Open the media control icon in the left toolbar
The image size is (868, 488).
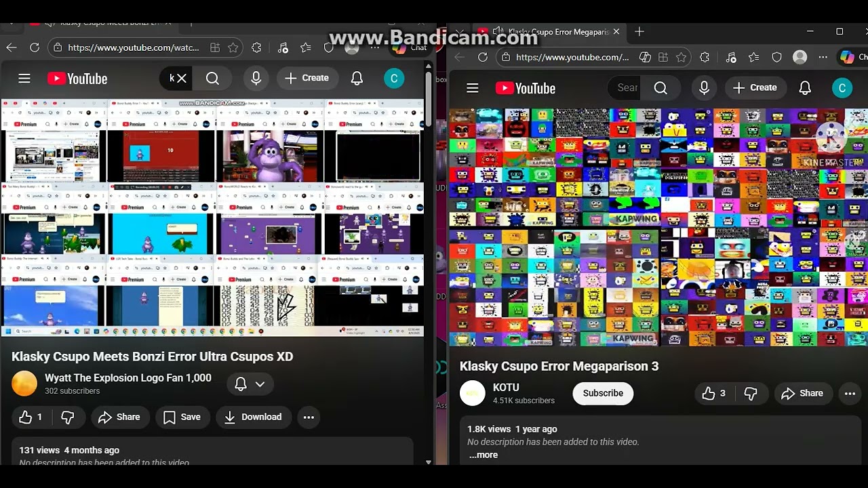tap(283, 47)
